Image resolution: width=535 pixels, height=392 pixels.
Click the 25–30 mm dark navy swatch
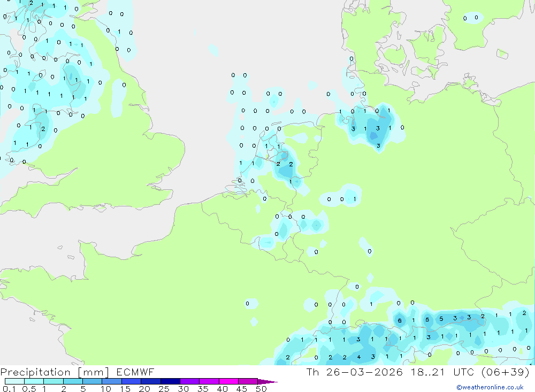click(x=170, y=381)
